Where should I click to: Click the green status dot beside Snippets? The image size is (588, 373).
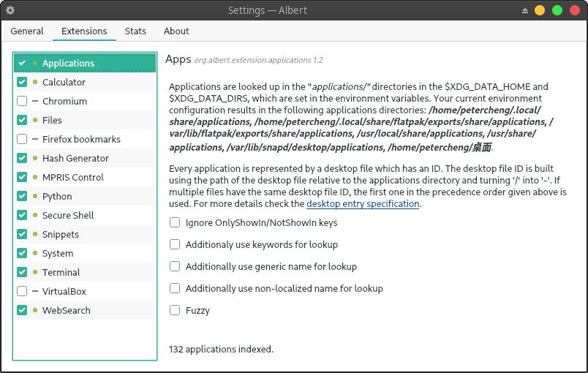[35, 234]
